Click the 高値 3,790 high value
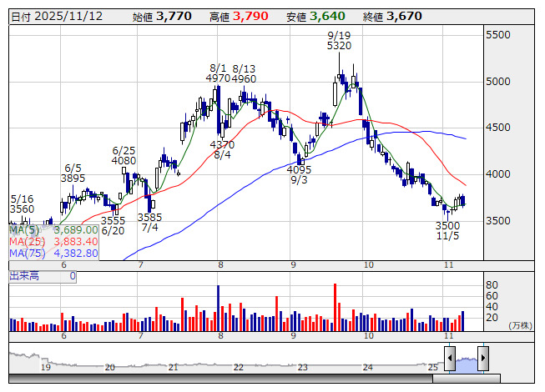This screenshot has height=392, width=545. tap(239, 17)
